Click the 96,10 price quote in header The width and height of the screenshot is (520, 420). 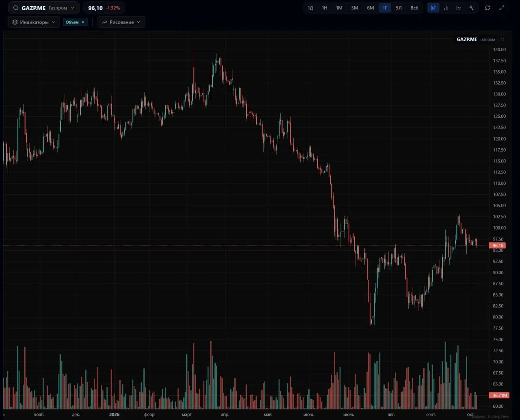coord(95,8)
